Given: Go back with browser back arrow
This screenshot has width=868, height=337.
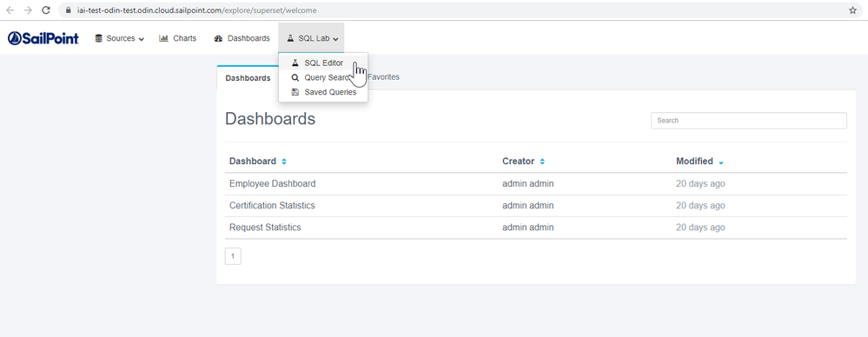Looking at the screenshot, I should [x=10, y=10].
